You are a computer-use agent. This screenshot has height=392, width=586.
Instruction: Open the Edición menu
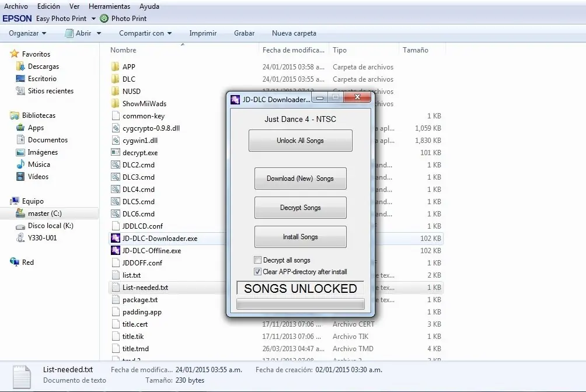(48, 6)
